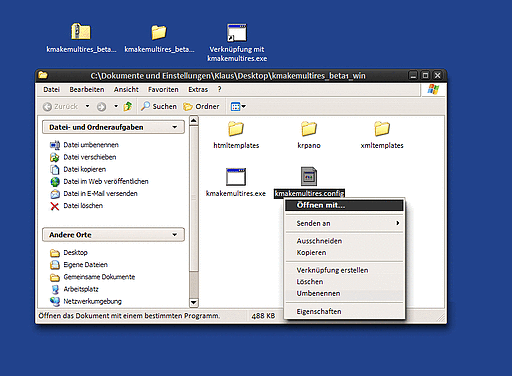The width and height of the screenshot is (512, 376).
Task: Open the Senden an submenu
Action: [x=344, y=223]
